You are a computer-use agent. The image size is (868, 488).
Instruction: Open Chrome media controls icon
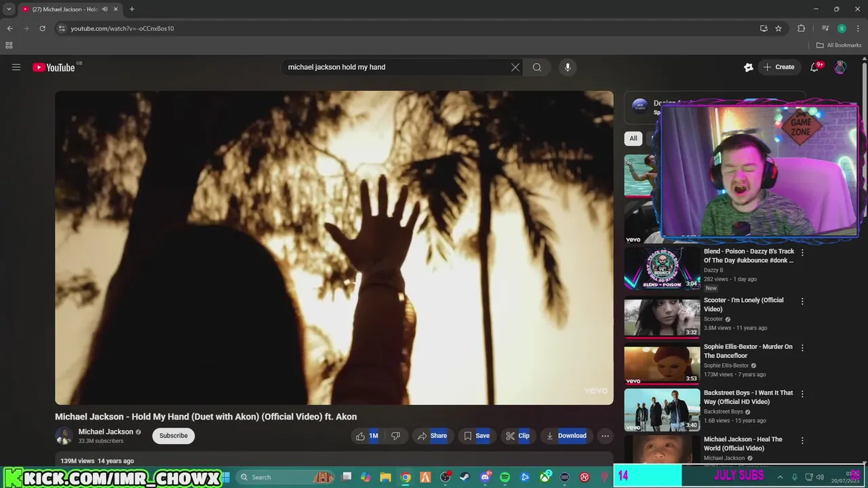pos(825,28)
